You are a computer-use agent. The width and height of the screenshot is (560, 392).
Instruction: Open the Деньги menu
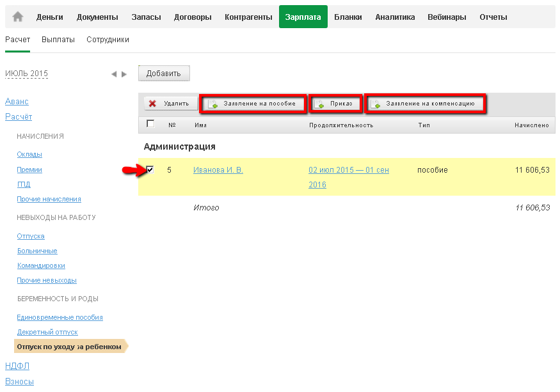click(50, 17)
